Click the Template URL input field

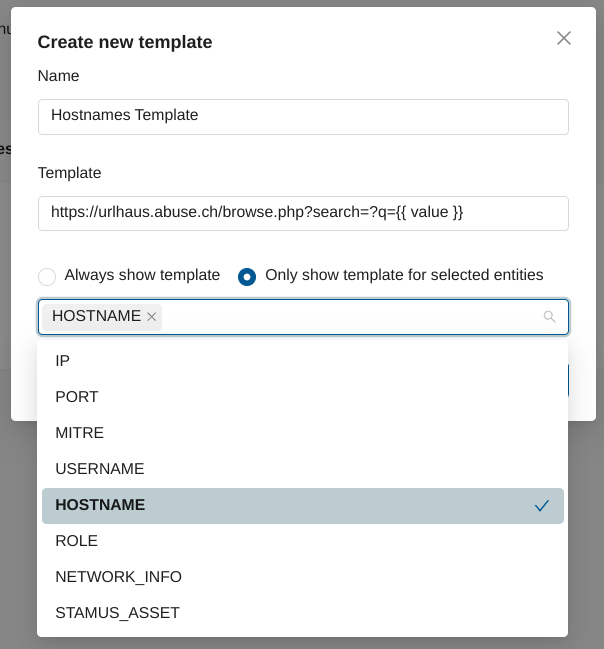click(303, 213)
